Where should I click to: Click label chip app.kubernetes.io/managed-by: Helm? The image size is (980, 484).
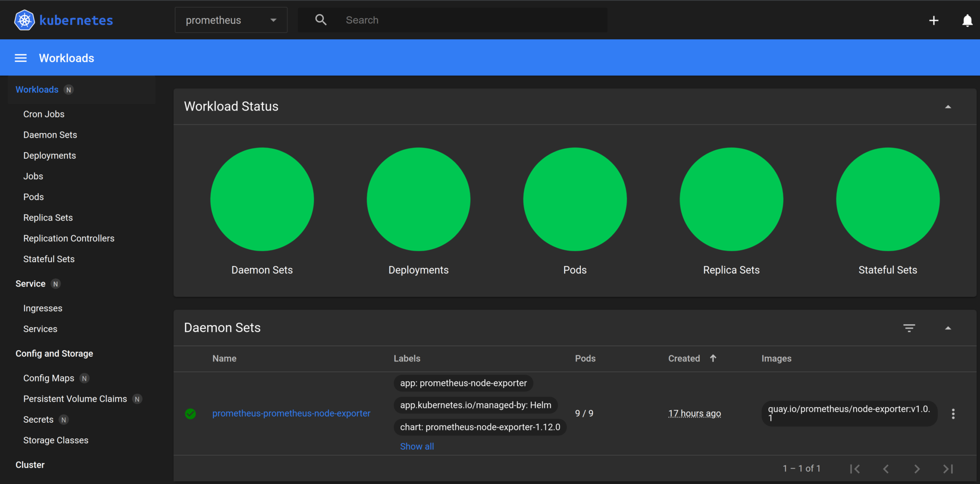[476, 405]
